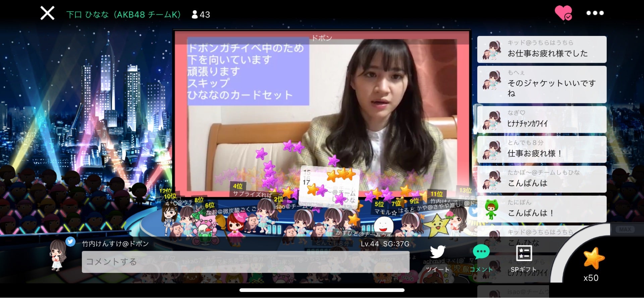Tap the pink bear avatar on stage
Screen dimensions: 644x298
coord(205,230)
